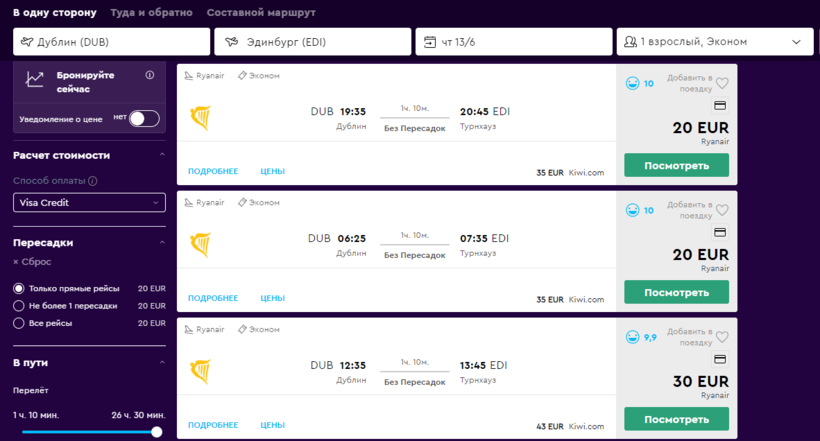Click price trend chart icon
This screenshot has width=820, height=441.
[35, 80]
